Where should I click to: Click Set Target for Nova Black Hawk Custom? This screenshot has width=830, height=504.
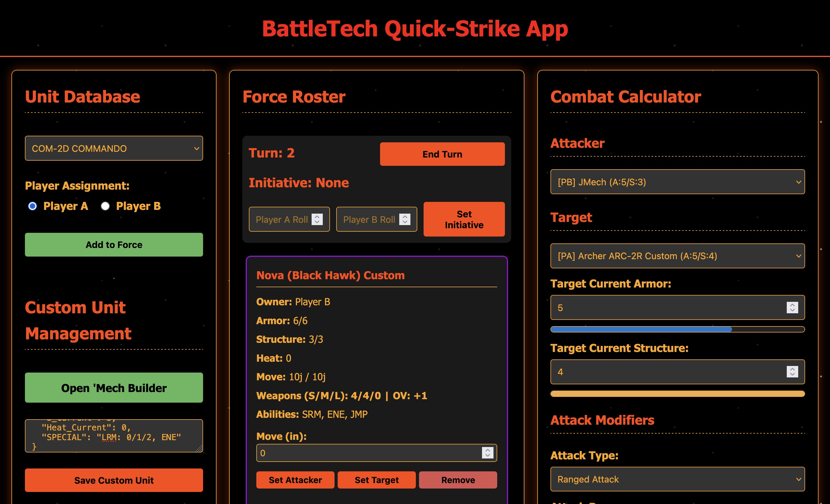point(376,480)
